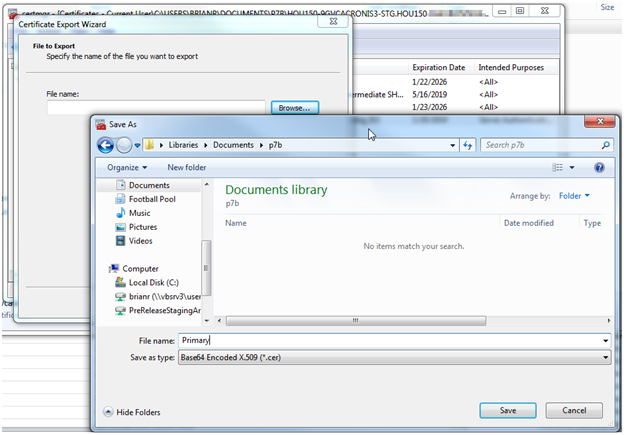Screen dimensions: 624x435
Task: Click the navigation pane vertical scrollbar thumb
Action: (x=206, y=268)
